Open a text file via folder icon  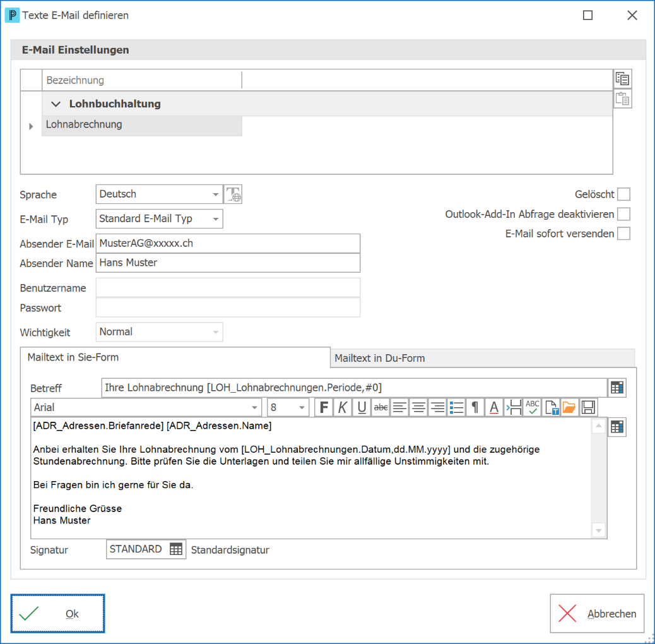(569, 407)
